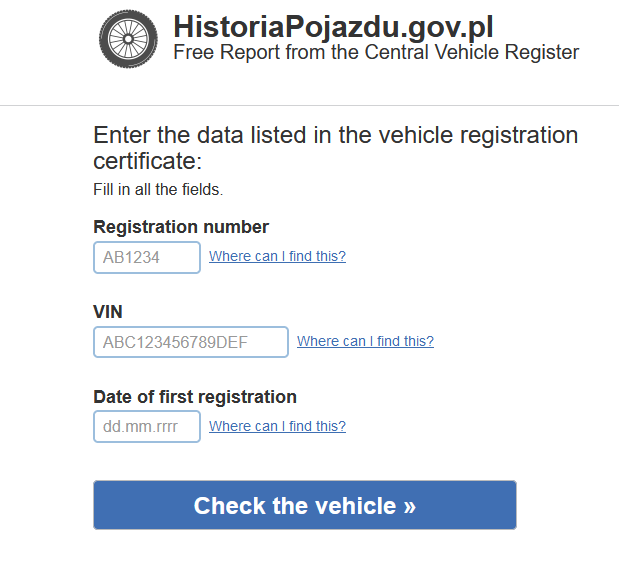Click the 'Registration number' label
The width and height of the screenshot is (619, 586).
pyautogui.click(x=181, y=227)
